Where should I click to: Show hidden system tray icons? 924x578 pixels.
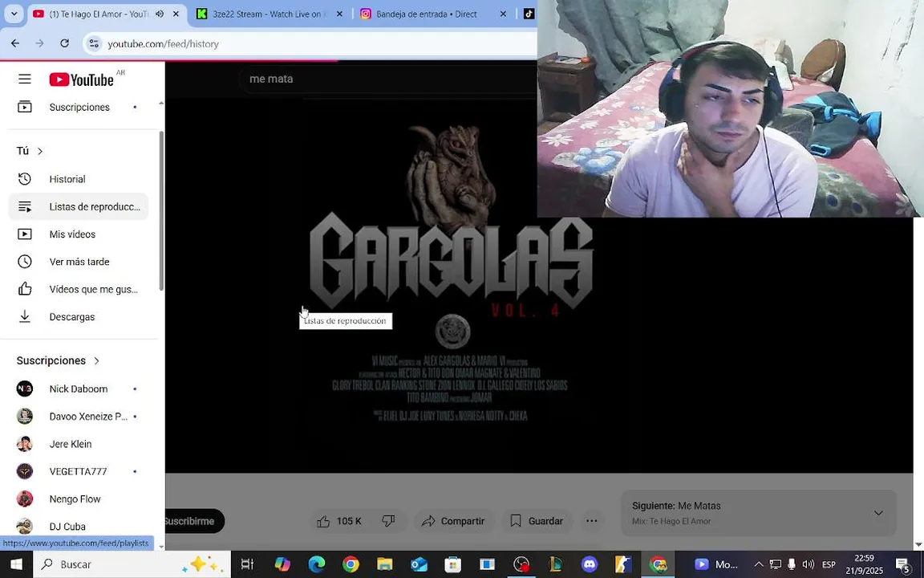[759, 564]
